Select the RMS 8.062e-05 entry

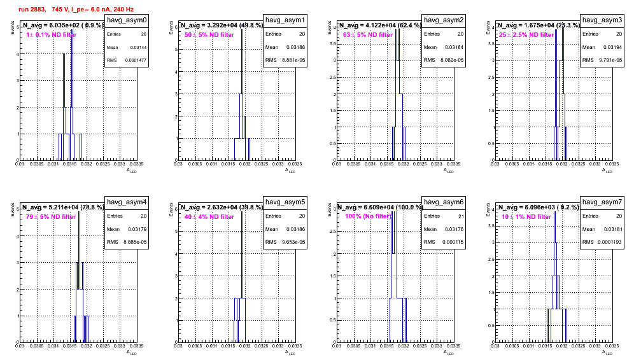[x=444, y=60]
